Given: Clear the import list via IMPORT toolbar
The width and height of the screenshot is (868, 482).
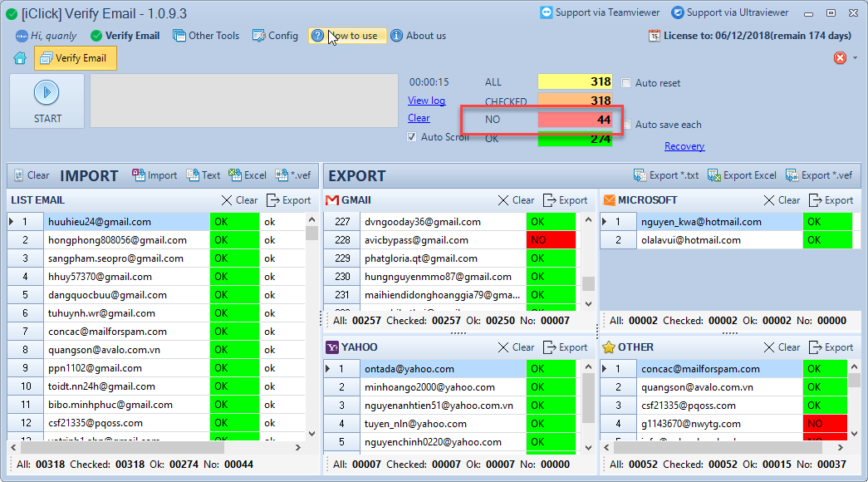Looking at the screenshot, I should click(32, 175).
